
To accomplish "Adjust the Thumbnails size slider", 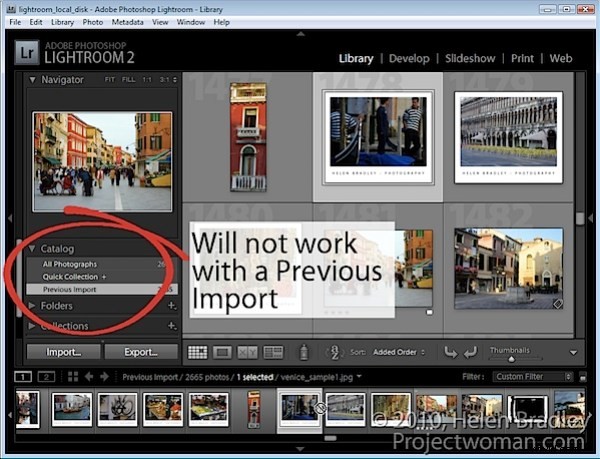I will coord(511,359).
